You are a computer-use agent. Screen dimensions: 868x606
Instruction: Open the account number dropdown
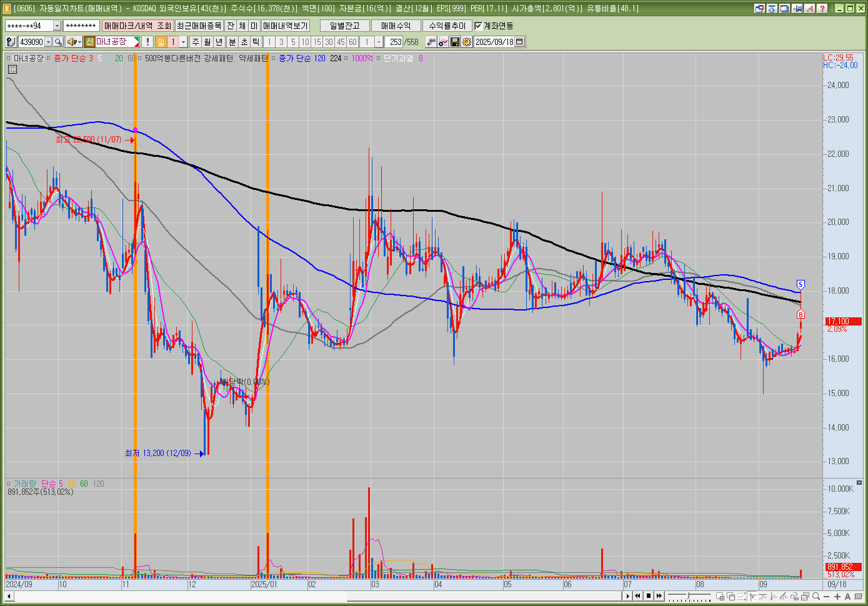tap(57, 26)
